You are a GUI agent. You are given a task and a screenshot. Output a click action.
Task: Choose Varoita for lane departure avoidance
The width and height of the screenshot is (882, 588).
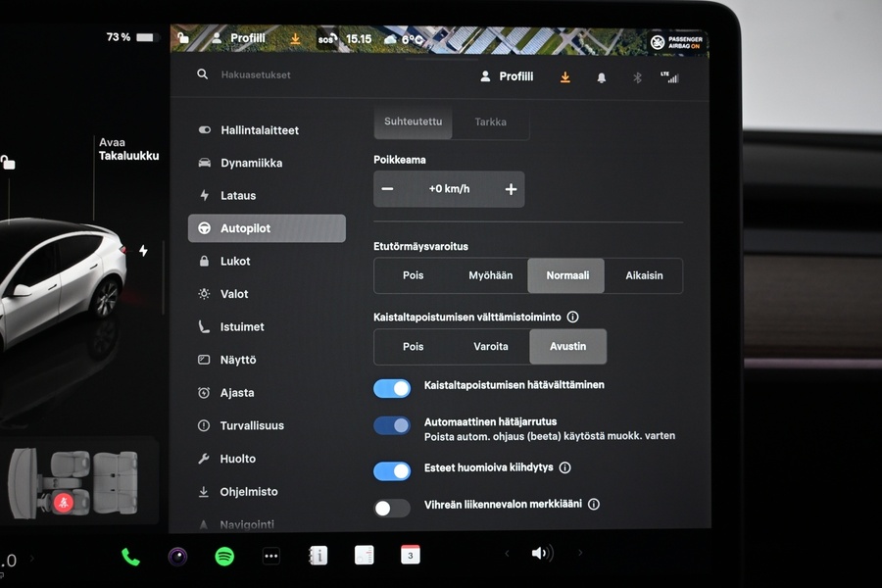click(491, 347)
